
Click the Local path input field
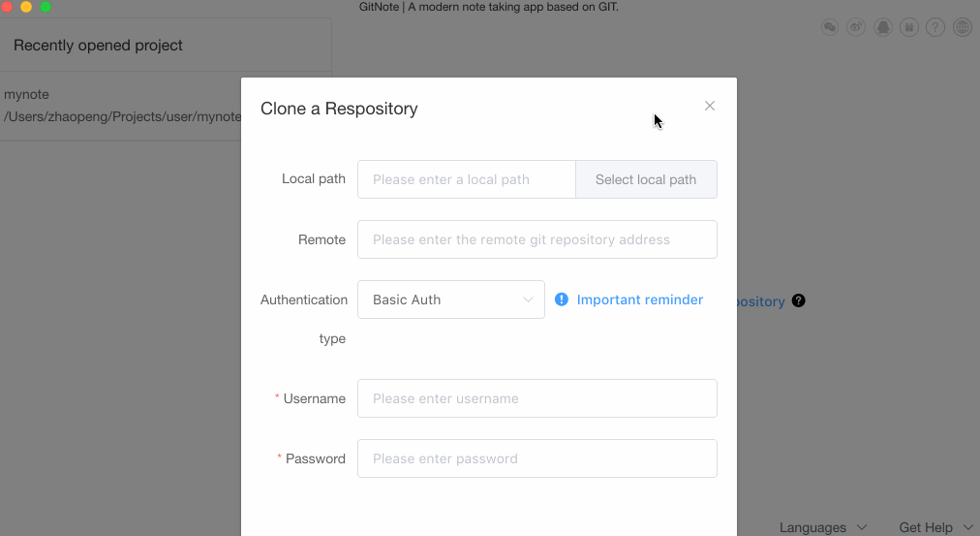[x=467, y=179]
